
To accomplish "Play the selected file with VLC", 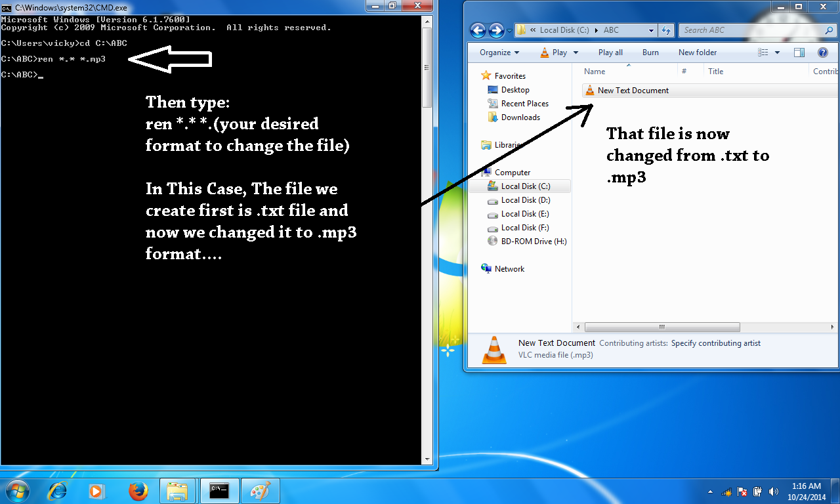I will click(x=553, y=52).
